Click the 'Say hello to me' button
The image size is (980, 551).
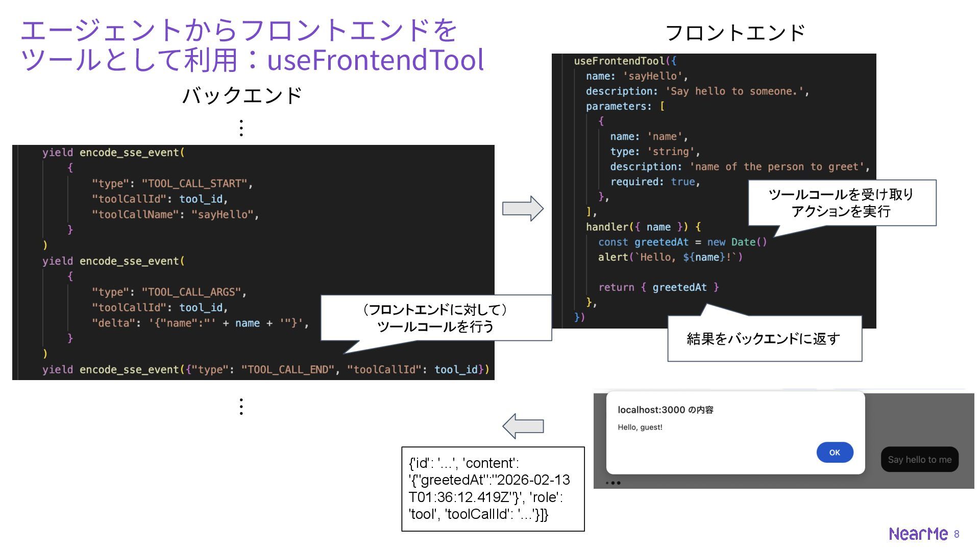point(919,460)
